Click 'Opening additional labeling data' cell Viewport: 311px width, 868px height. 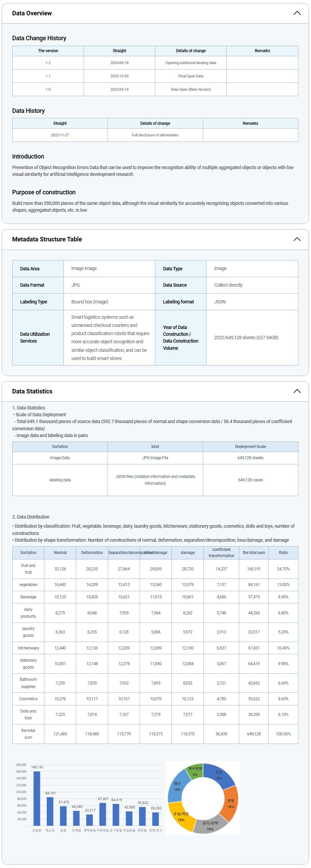click(191, 63)
